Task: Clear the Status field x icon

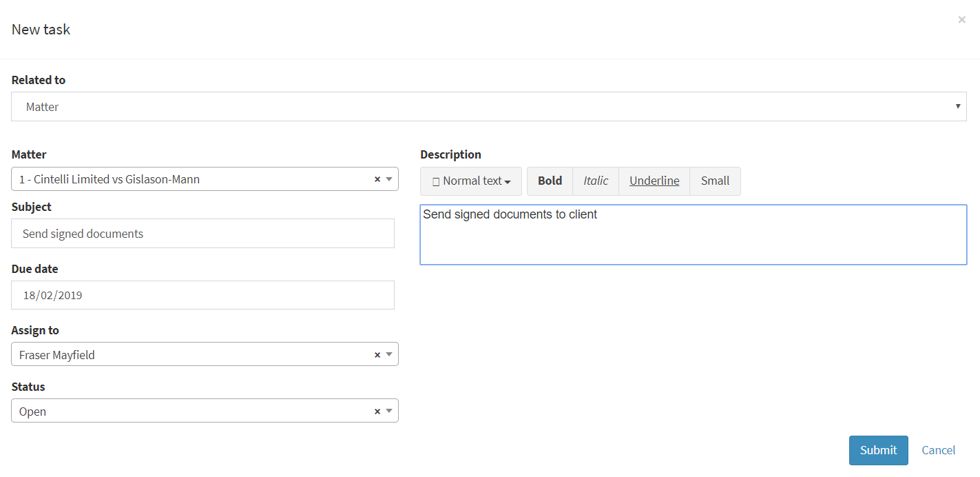Action: pyautogui.click(x=377, y=412)
